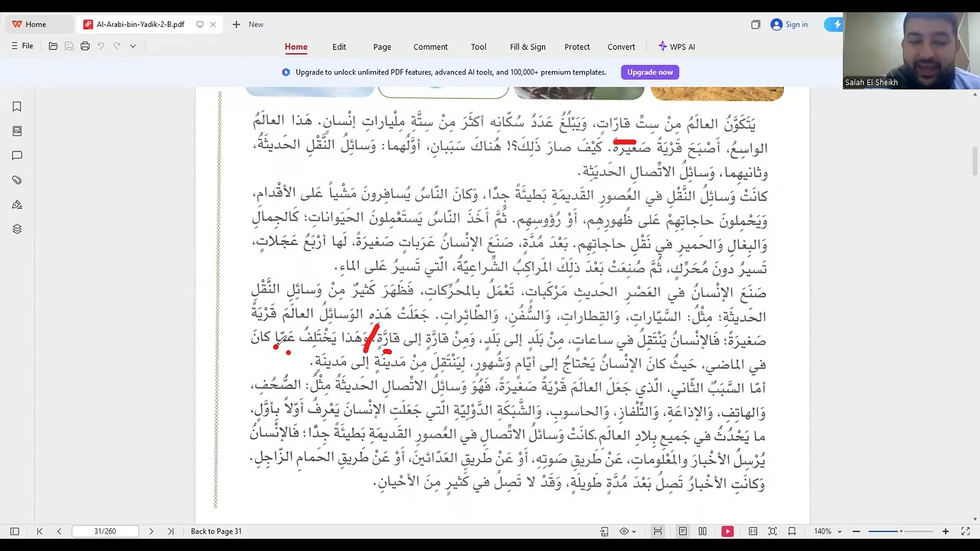This screenshot has height=551, width=980.
Task: Open the Home ribbon tab
Action: (x=296, y=47)
